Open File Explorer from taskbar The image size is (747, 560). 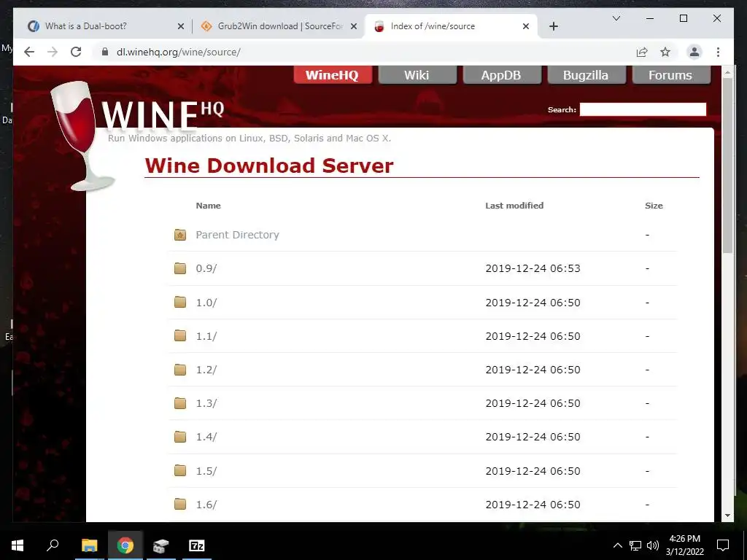[89, 545]
